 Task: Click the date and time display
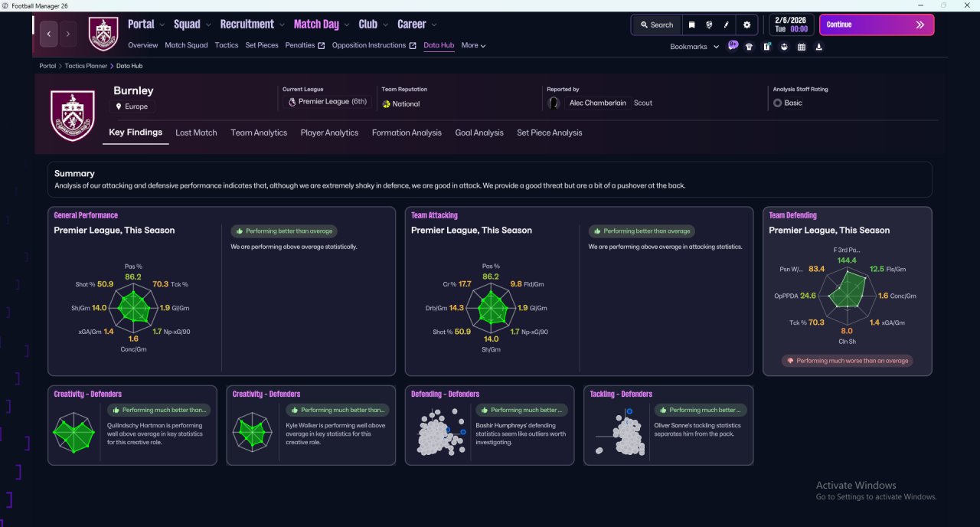coord(792,25)
